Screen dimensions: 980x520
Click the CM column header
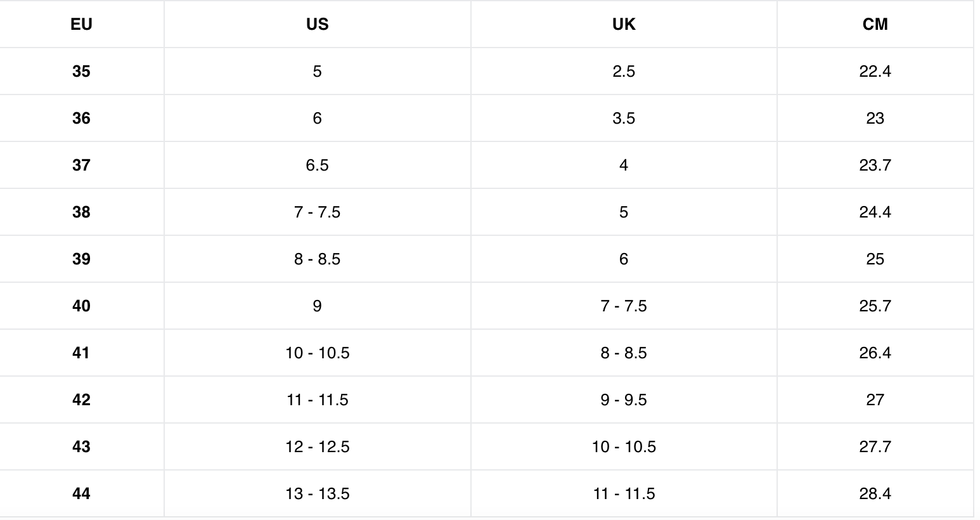(x=875, y=24)
